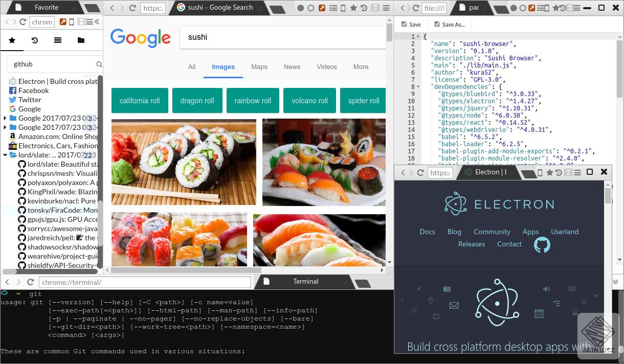Fold line 1 in the JSON editor
The width and height of the screenshot is (624, 364).
point(418,37)
